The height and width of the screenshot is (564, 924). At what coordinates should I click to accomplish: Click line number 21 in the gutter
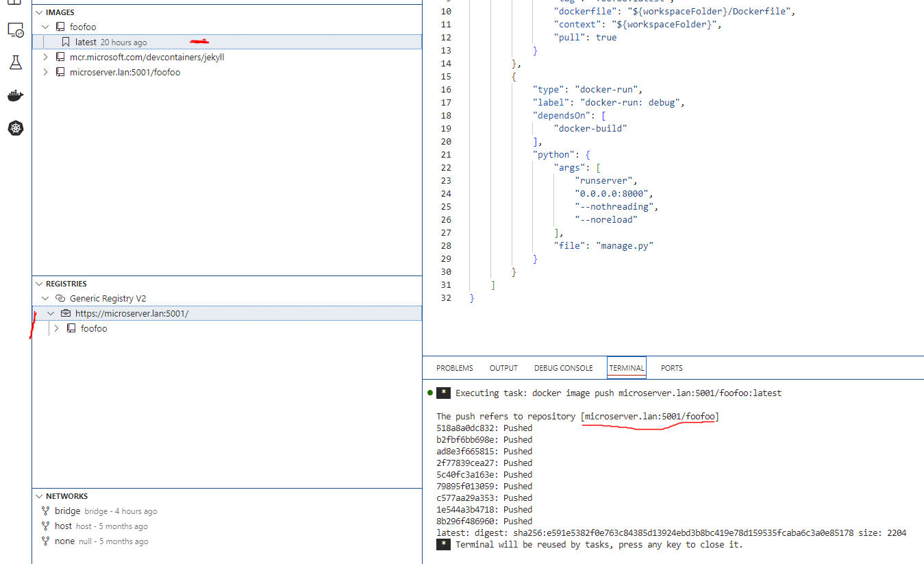446,155
